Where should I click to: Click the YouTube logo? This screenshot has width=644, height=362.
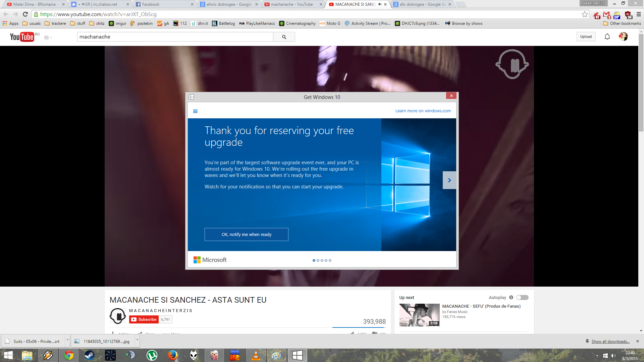[22, 37]
